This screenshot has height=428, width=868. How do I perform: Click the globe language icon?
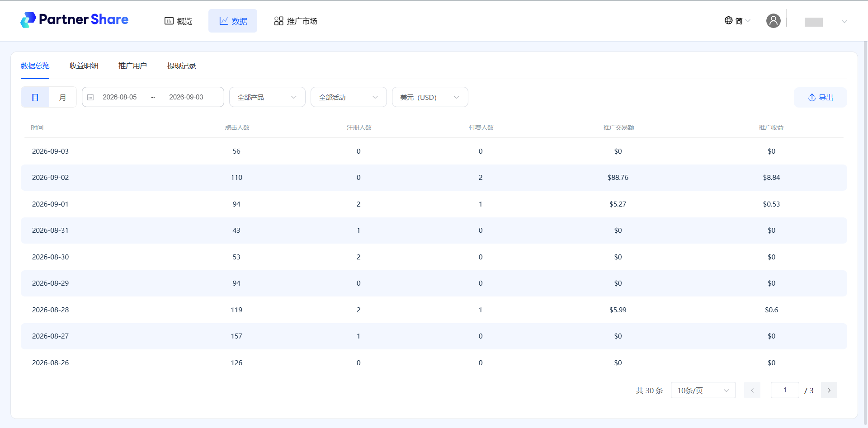point(728,20)
